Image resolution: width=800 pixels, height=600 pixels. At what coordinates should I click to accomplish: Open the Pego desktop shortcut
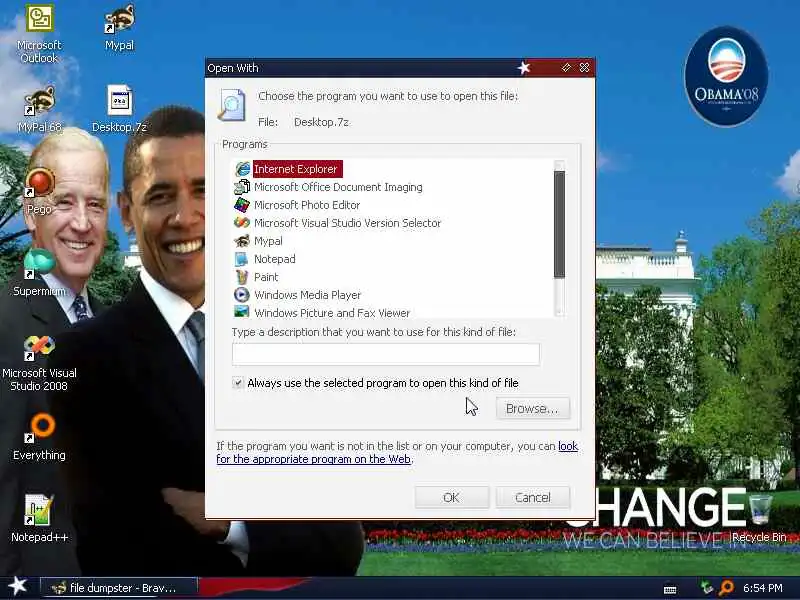(x=39, y=192)
